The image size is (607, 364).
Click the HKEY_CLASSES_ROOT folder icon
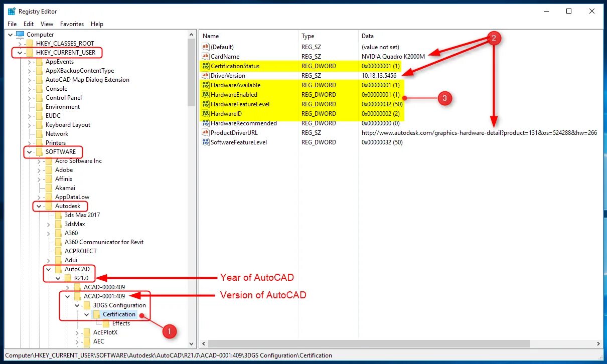(x=30, y=44)
